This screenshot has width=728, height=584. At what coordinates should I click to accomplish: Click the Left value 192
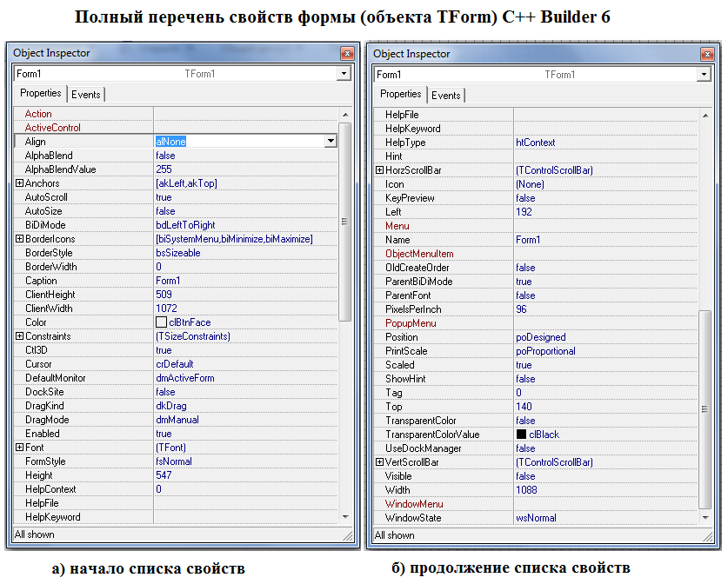point(524,212)
